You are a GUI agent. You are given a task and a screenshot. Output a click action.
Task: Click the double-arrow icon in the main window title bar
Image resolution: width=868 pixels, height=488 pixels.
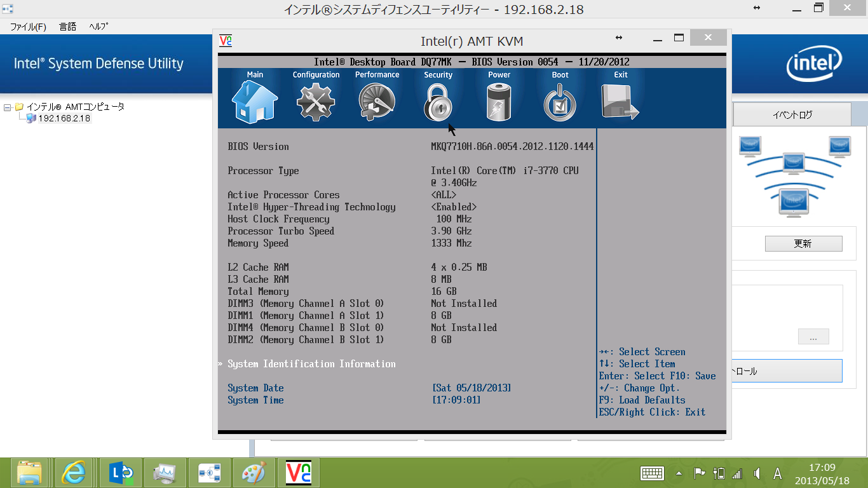(x=757, y=8)
